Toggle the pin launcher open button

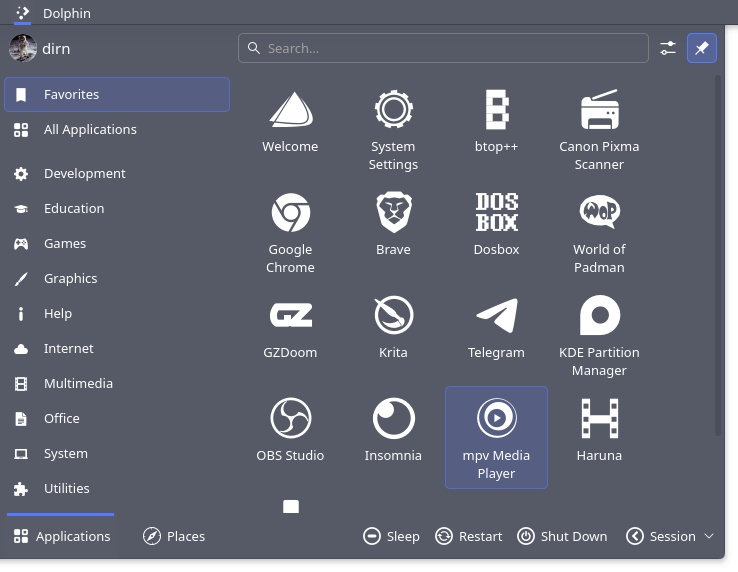[702, 48]
